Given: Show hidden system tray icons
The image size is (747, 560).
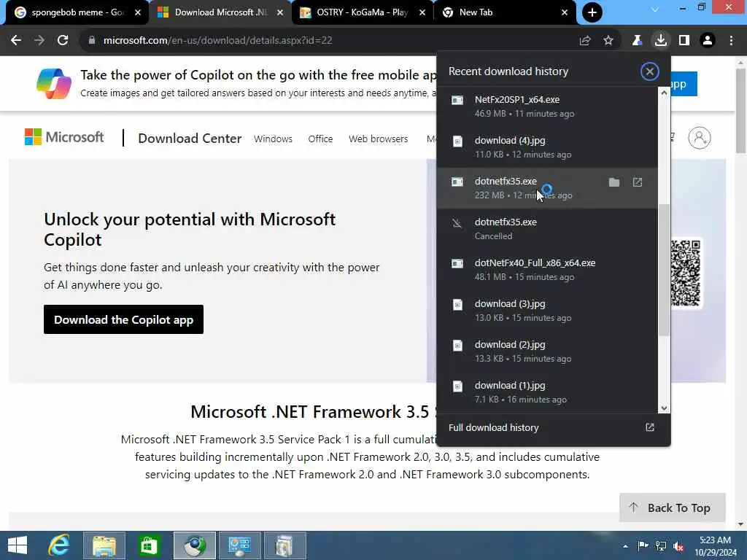Looking at the screenshot, I should point(625,546).
